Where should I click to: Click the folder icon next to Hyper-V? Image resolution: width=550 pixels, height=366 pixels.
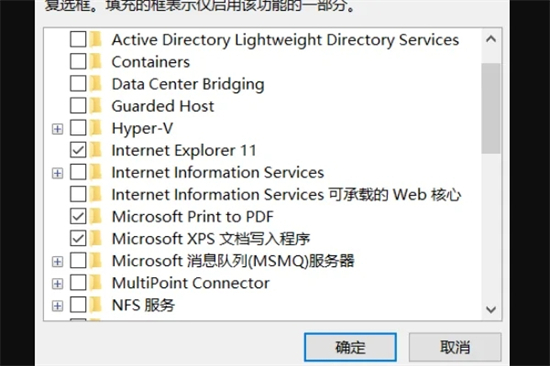[95, 128]
